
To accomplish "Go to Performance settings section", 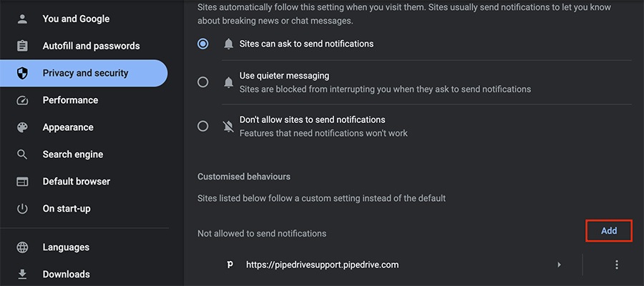I will point(70,100).
